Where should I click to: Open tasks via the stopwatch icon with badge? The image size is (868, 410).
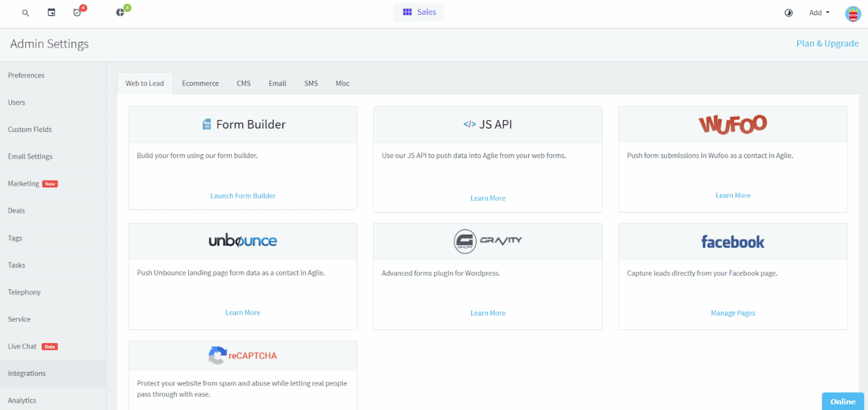tap(77, 12)
